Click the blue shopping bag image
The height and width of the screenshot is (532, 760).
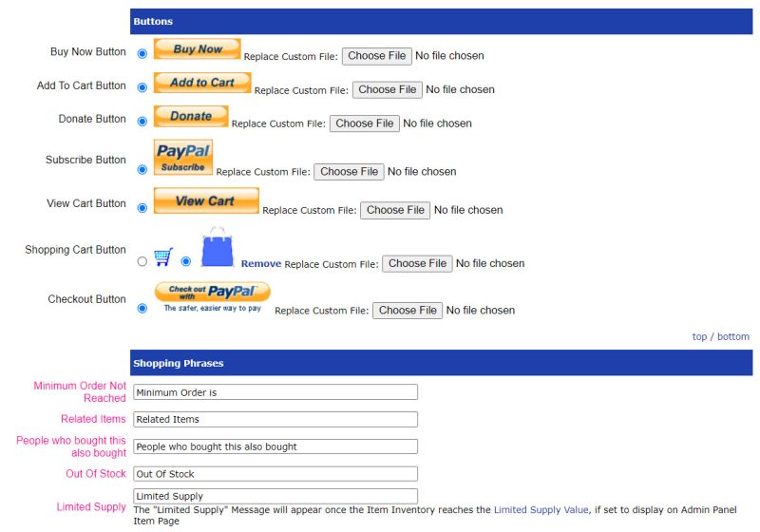click(218, 247)
